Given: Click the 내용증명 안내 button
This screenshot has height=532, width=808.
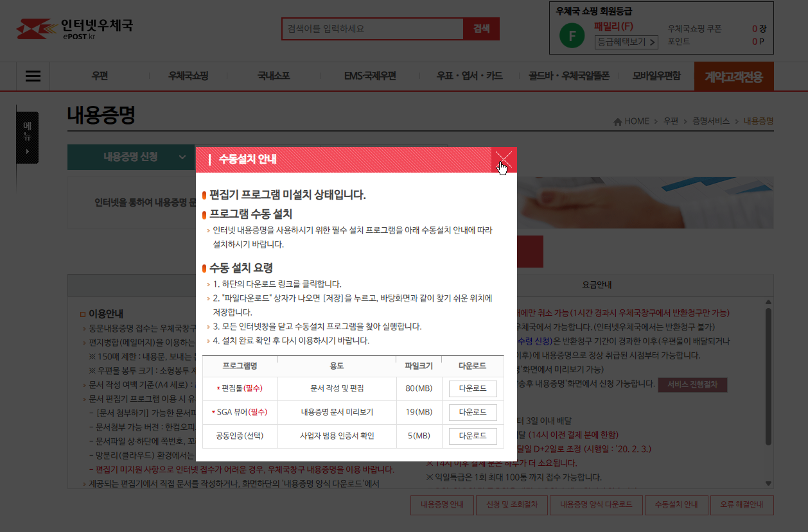Looking at the screenshot, I should [x=442, y=505].
